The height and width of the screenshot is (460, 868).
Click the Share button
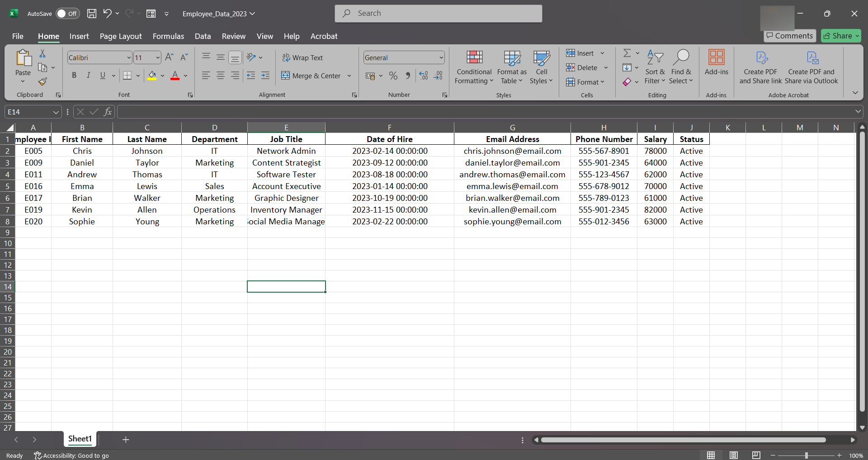click(841, 36)
